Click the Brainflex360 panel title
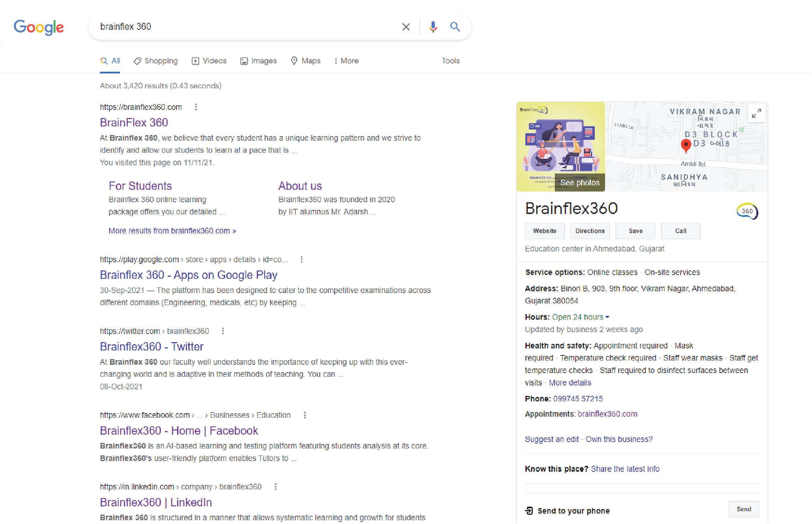 (x=571, y=208)
